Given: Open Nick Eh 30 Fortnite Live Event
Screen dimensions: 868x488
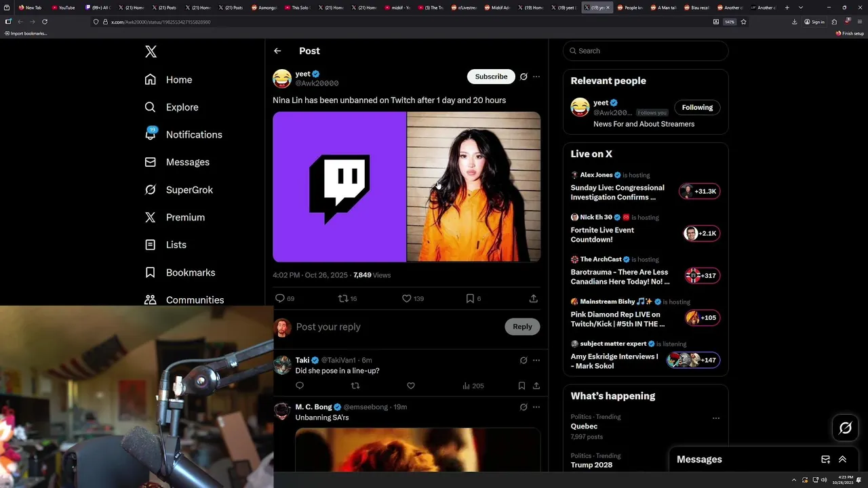Looking at the screenshot, I should pos(645,228).
